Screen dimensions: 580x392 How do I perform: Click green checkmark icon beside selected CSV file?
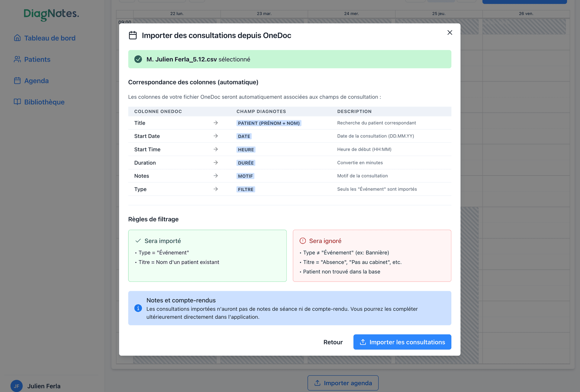pos(138,59)
